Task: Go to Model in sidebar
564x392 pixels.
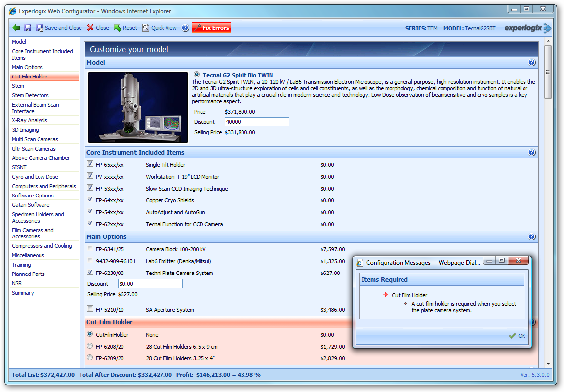Action: click(19, 42)
